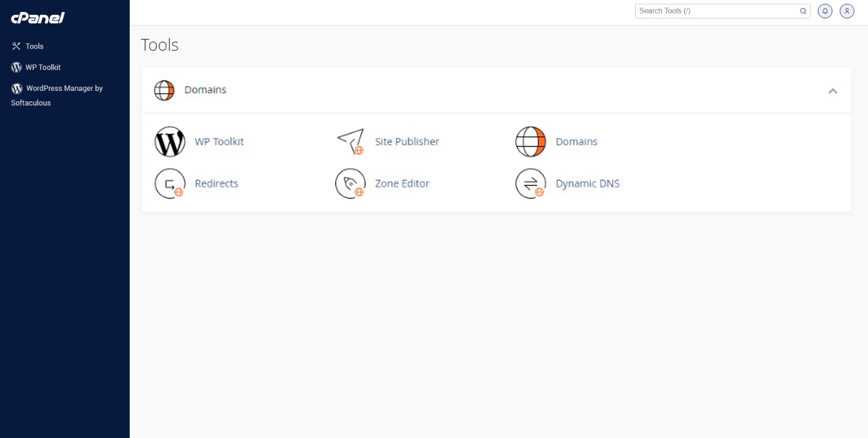The image size is (868, 438).
Task: Open notifications bell icon
Action: coord(825,11)
